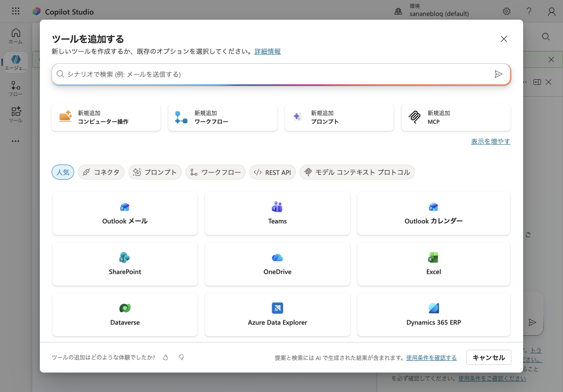Click the environment name sananeblog (default)
The image size is (563, 392).
pos(439,14)
